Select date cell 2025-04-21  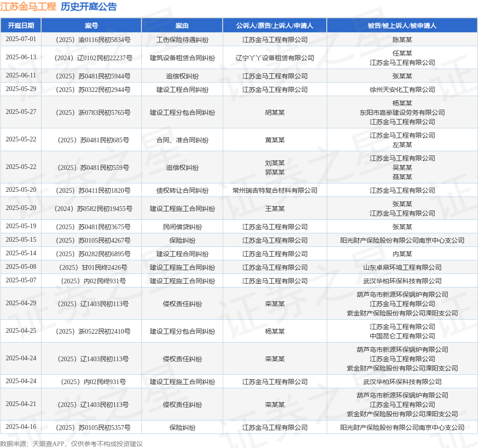[21, 404]
